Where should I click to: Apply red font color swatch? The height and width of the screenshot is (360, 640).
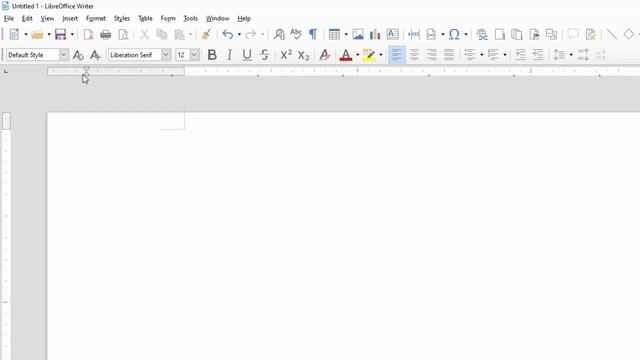tap(346, 55)
